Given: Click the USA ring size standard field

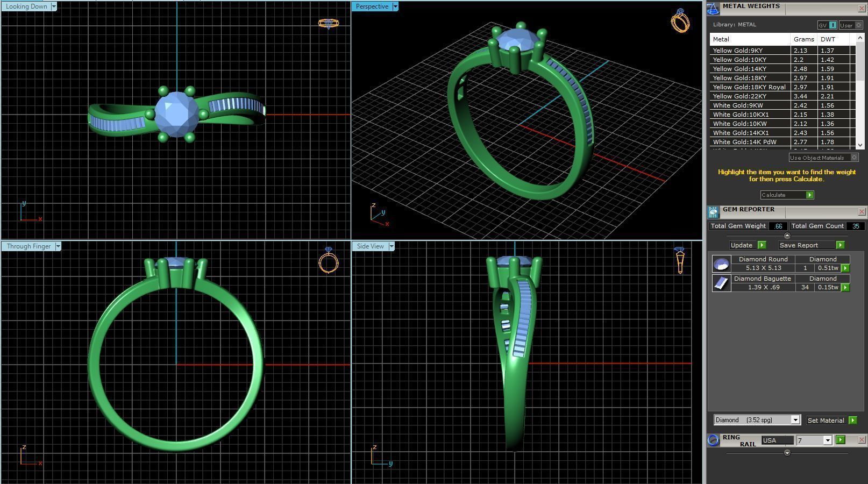Looking at the screenshot, I should (777, 440).
